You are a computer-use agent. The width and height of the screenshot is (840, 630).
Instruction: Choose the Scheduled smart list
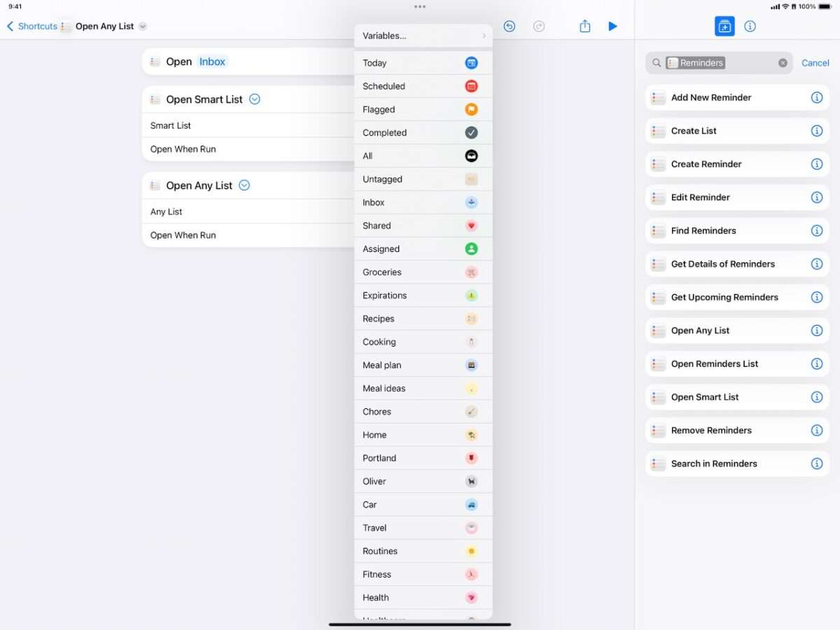tap(423, 86)
